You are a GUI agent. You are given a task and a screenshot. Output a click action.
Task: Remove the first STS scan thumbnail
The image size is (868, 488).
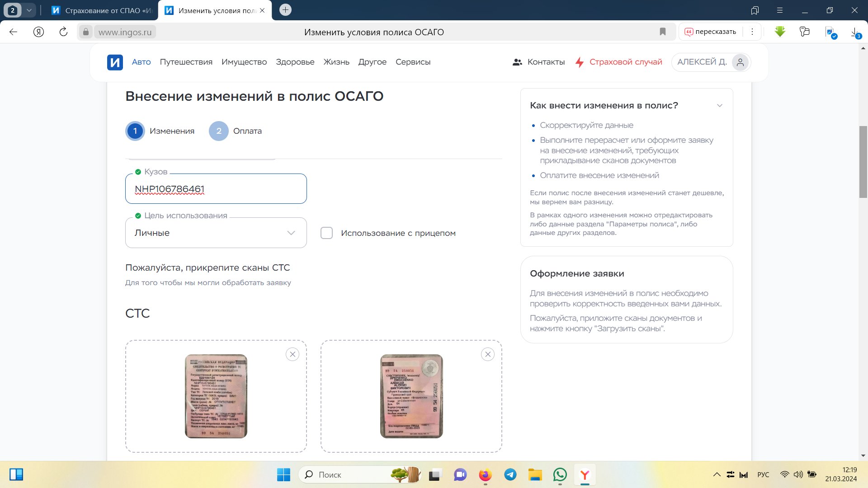click(292, 354)
